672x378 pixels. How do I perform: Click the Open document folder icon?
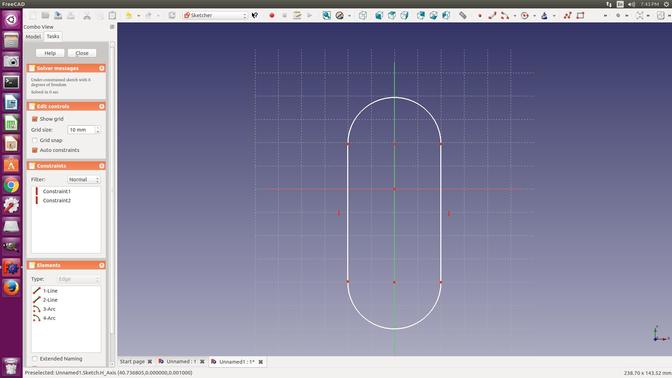45,15
